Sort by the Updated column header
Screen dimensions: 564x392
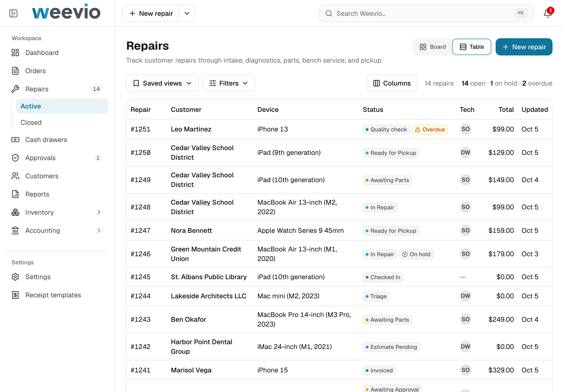pyautogui.click(x=535, y=109)
